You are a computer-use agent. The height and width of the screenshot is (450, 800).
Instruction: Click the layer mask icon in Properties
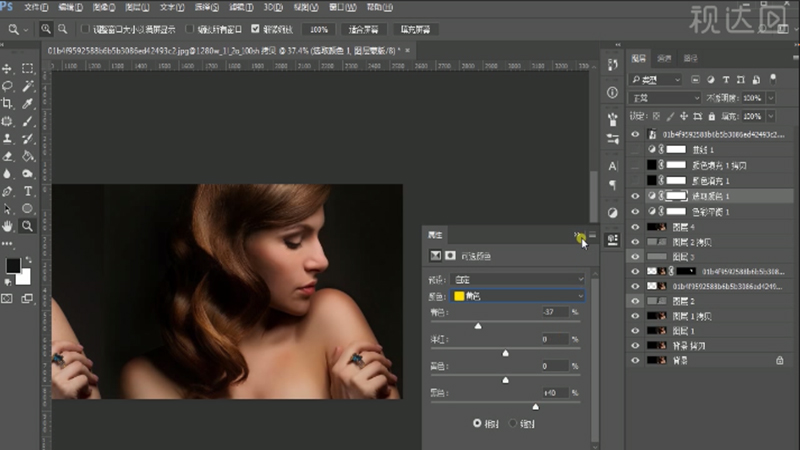tap(450, 256)
